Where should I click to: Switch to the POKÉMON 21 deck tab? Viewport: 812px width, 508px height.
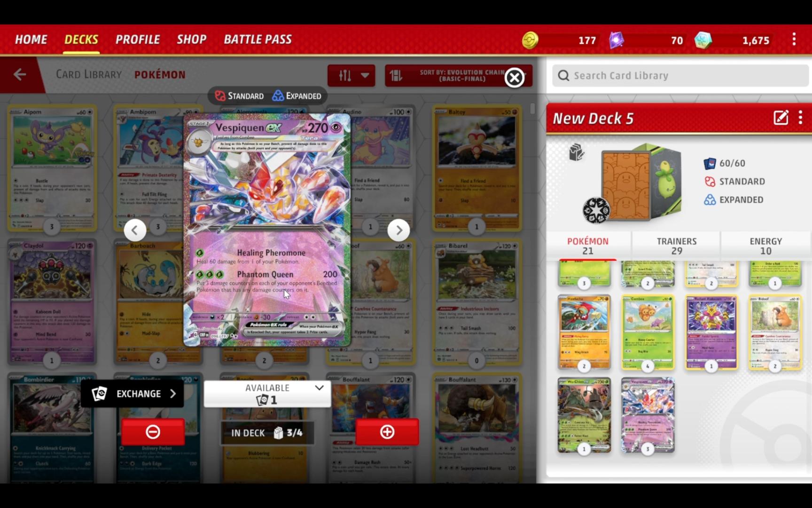(x=588, y=246)
